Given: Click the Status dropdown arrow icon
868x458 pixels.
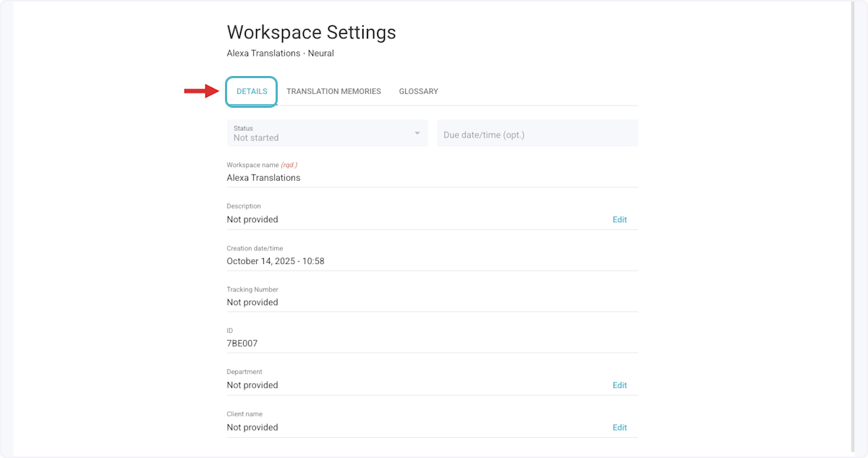Looking at the screenshot, I should click(417, 133).
